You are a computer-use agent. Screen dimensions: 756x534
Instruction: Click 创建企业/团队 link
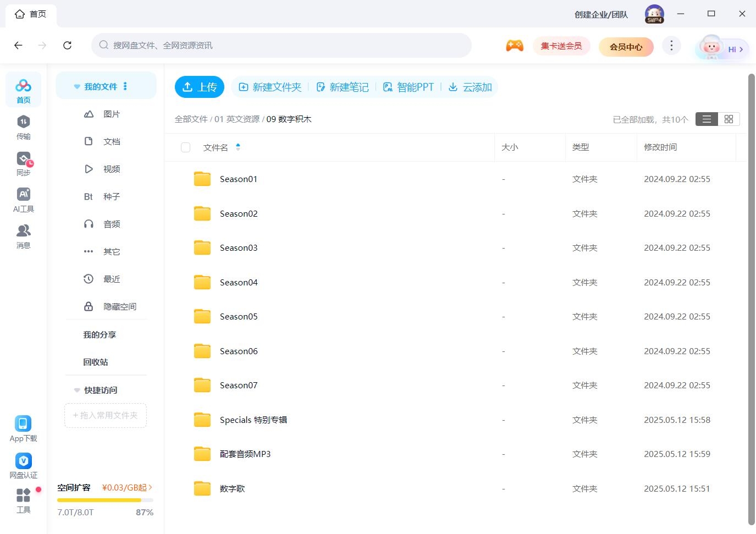click(601, 14)
